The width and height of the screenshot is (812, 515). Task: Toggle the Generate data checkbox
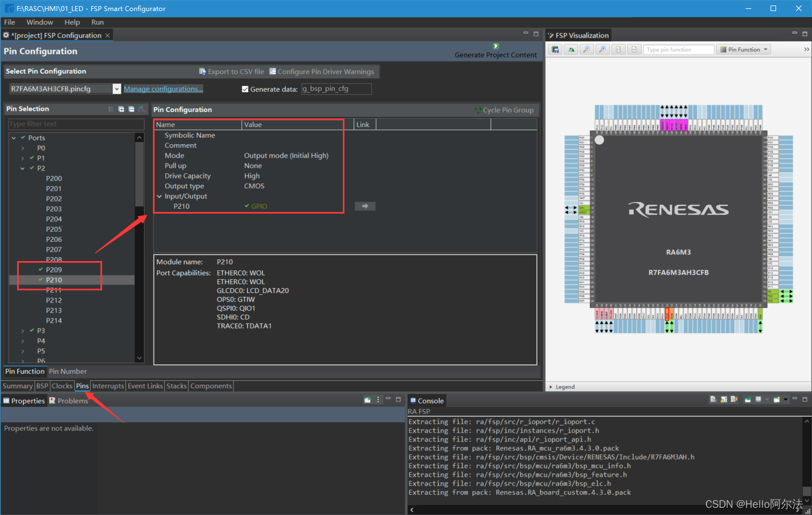coord(245,89)
